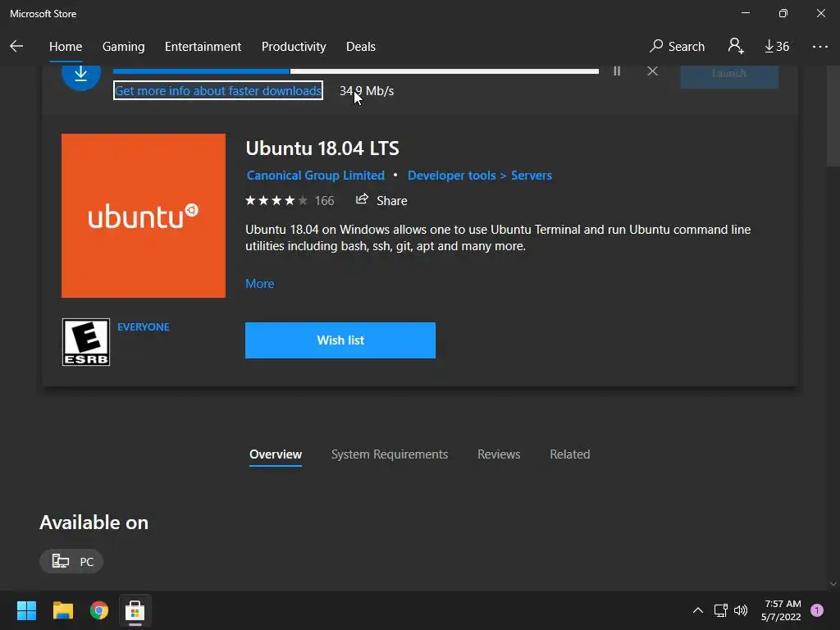Image resolution: width=840 pixels, height=630 pixels.
Task: Click the Share icon
Action: [x=362, y=199]
